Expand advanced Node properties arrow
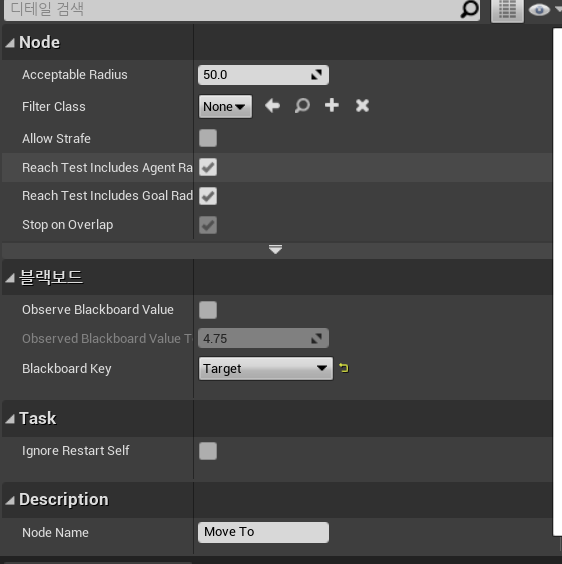The height and width of the screenshot is (564, 562). (276, 250)
